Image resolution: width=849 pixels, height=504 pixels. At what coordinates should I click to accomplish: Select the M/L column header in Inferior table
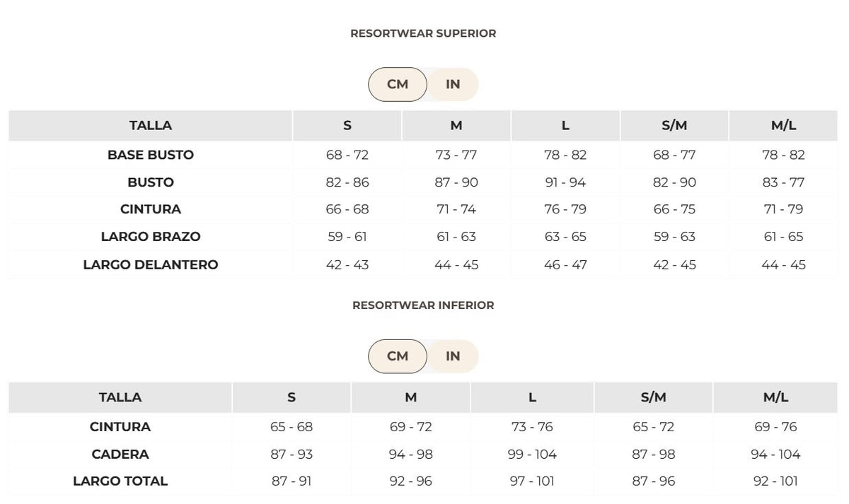pyautogui.click(x=775, y=398)
